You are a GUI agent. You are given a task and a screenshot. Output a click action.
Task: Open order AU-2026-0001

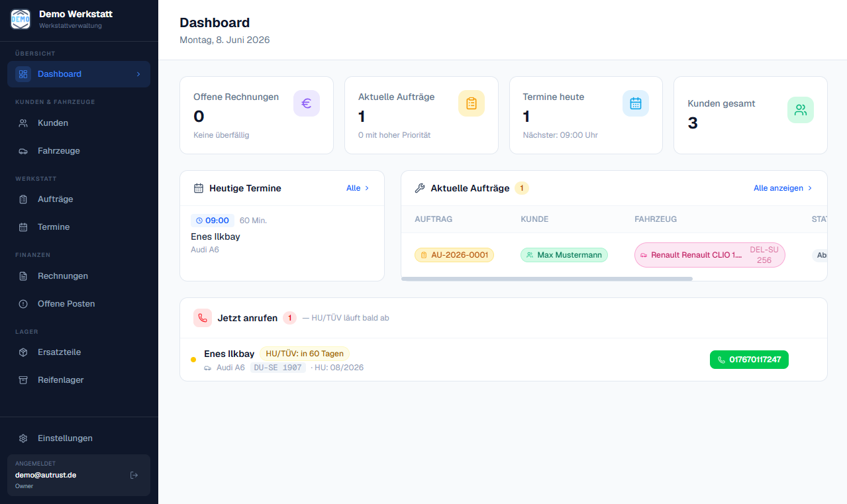454,255
